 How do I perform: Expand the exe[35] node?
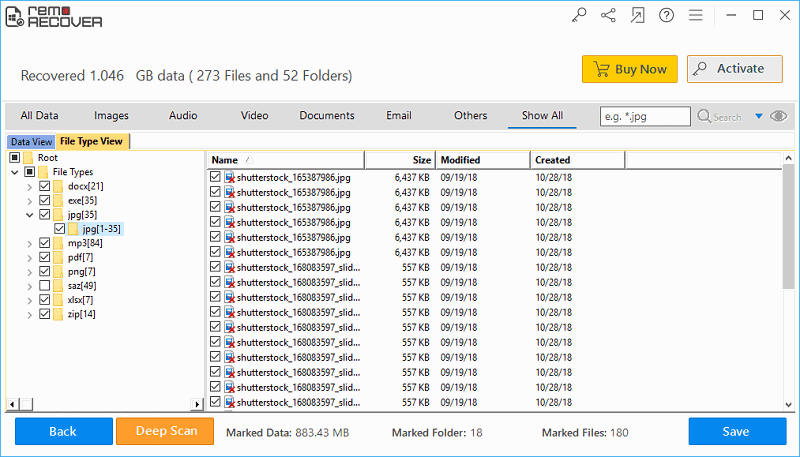click(30, 201)
